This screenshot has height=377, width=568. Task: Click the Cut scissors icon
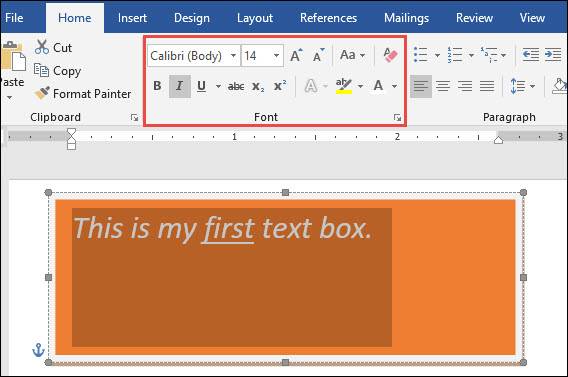pos(42,47)
